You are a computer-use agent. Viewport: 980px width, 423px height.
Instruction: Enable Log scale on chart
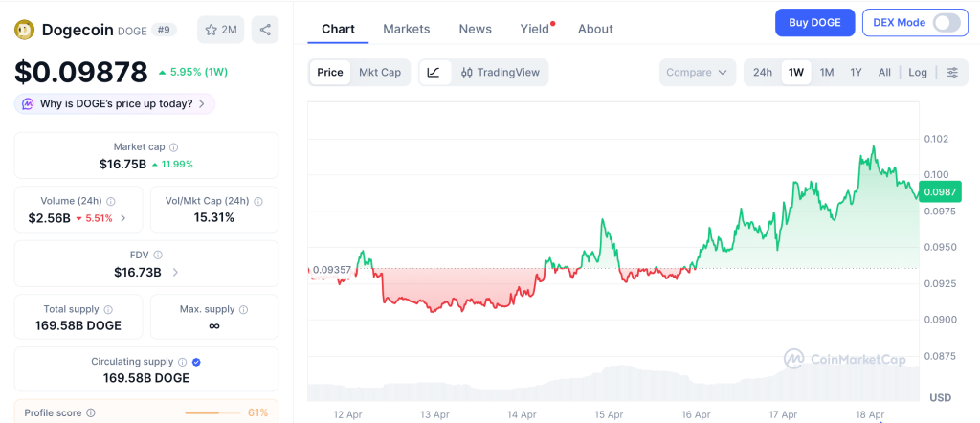point(918,73)
